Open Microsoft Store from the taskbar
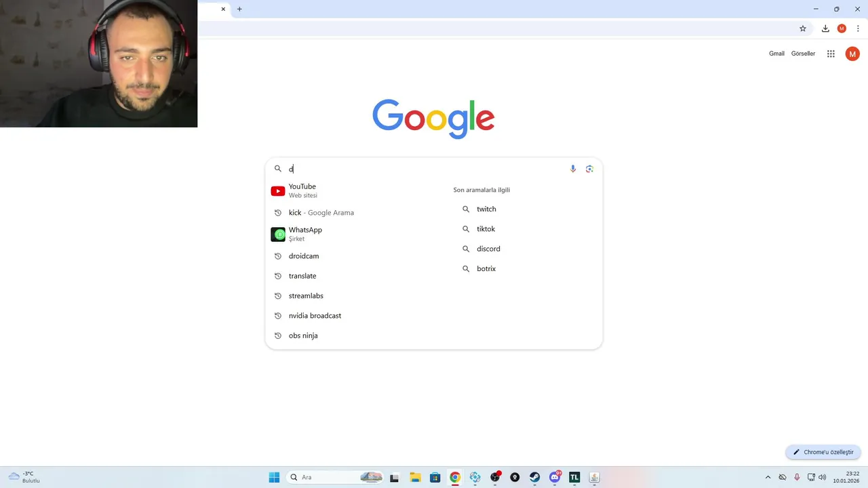This screenshot has width=868, height=488. (x=435, y=477)
